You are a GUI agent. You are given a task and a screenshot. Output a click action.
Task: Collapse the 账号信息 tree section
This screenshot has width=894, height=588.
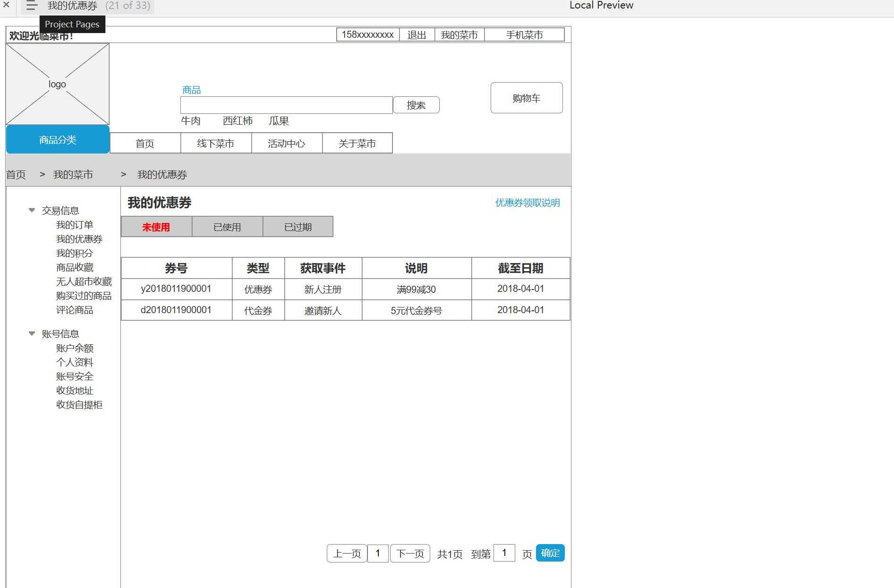32,333
